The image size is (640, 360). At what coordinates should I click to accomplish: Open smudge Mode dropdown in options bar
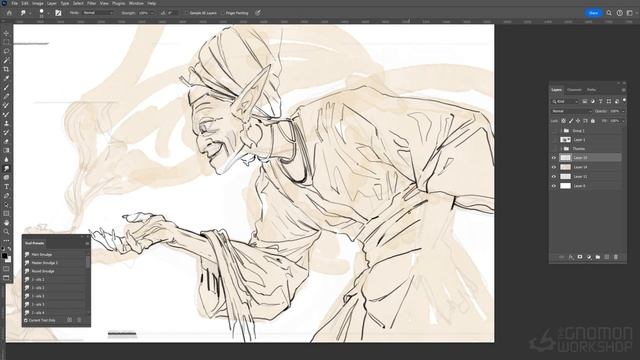98,13
